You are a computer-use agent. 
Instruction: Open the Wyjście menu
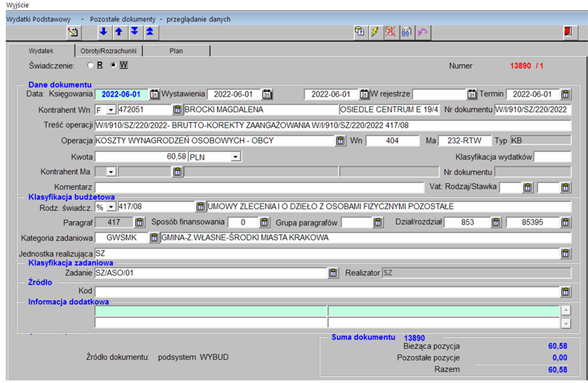[17, 5]
